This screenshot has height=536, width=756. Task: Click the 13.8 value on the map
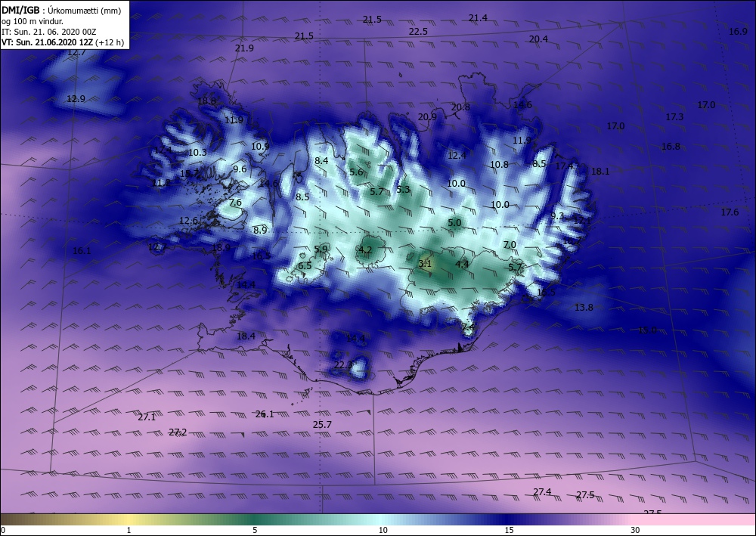(584, 307)
